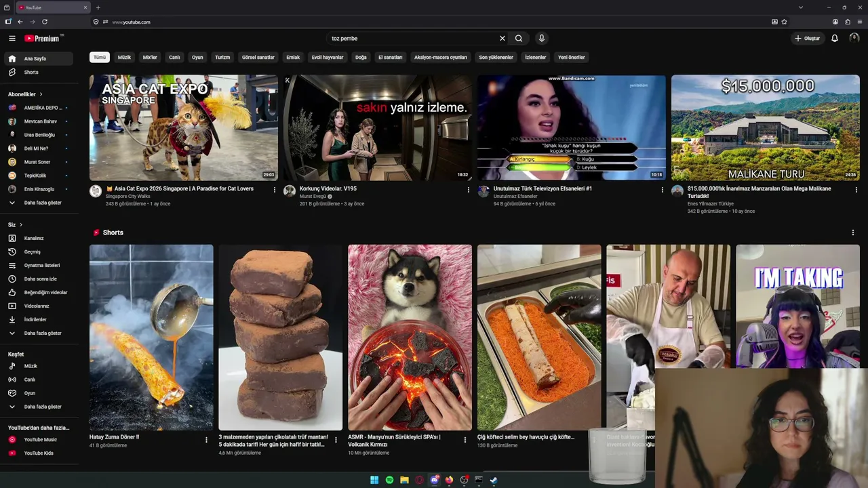Screen dimensions: 868x488
Task: Open Steam from the taskbar
Action: point(494,480)
